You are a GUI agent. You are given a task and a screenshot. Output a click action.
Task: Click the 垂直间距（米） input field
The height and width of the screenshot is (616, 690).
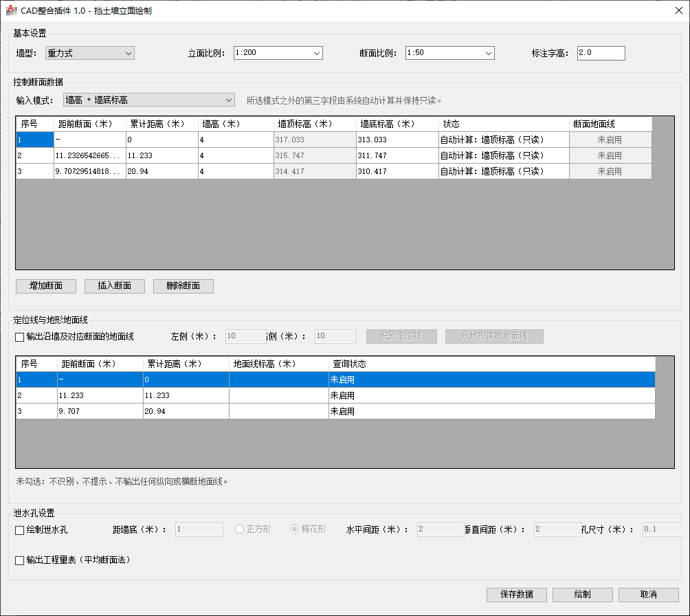point(557,529)
